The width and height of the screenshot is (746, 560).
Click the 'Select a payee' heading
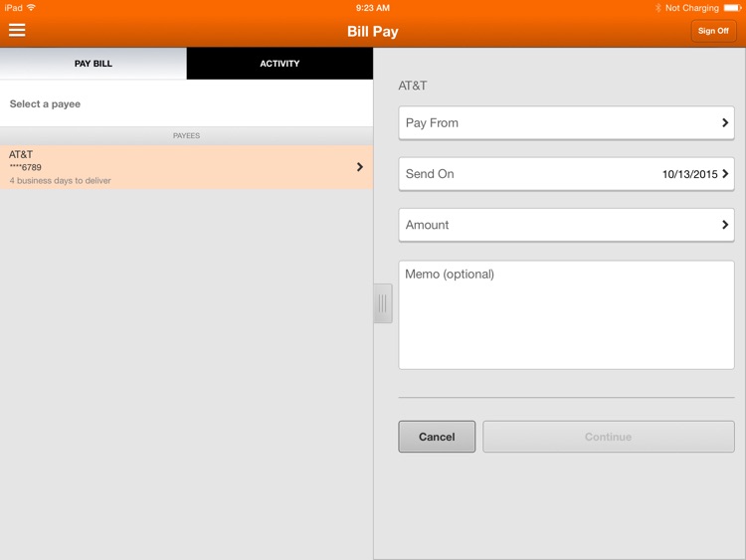pyautogui.click(x=45, y=103)
